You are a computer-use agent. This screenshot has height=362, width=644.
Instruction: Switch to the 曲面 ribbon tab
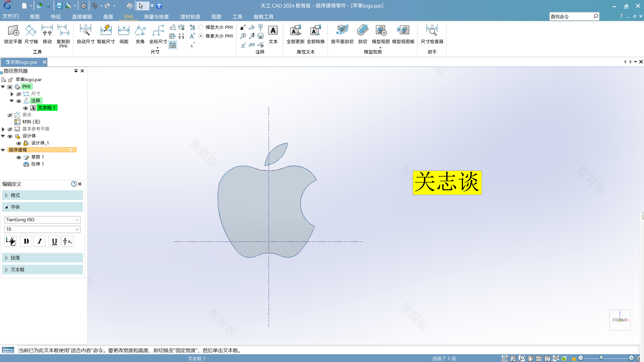point(108,17)
